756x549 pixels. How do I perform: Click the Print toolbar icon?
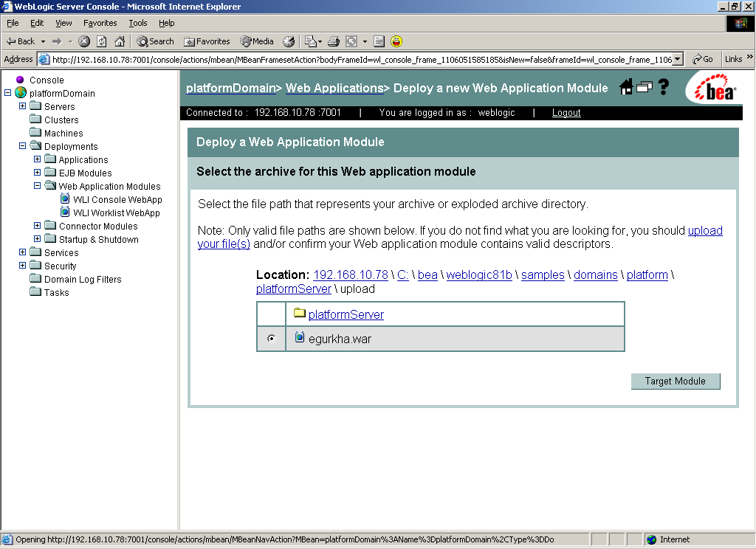pos(334,41)
